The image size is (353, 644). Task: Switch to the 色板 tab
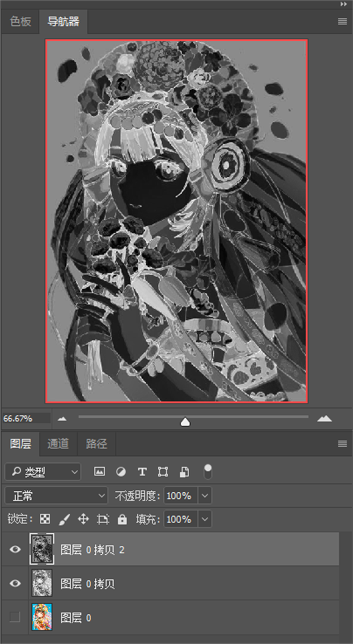click(x=21, y=22)
